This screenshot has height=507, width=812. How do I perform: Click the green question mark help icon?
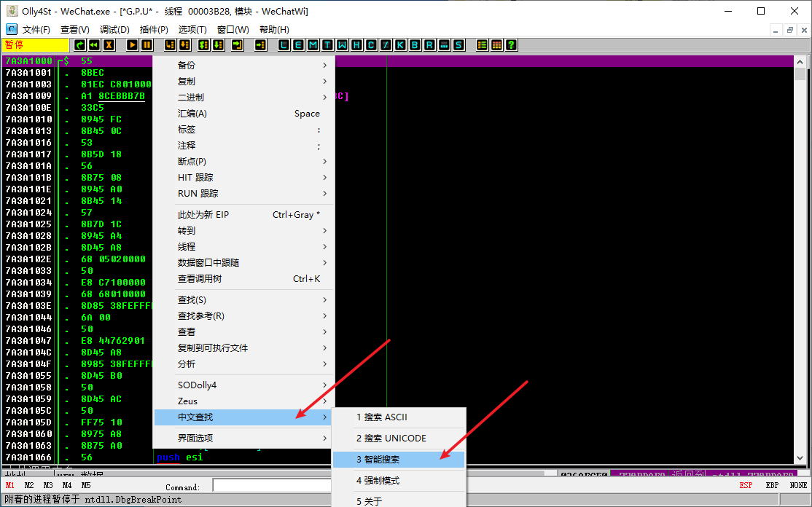511,45
